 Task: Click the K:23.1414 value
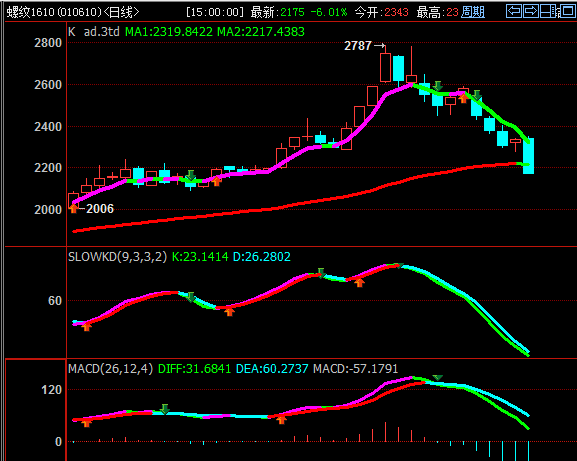pos(200,257)
